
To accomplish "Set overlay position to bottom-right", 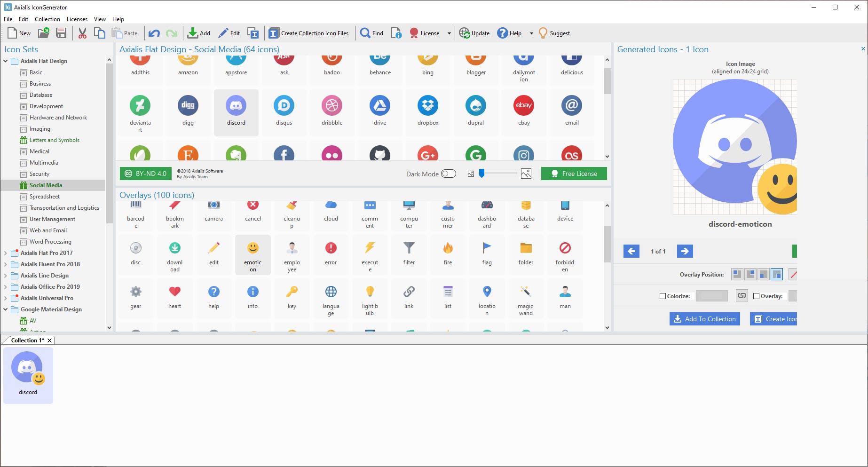I will (x=777, y=274).
